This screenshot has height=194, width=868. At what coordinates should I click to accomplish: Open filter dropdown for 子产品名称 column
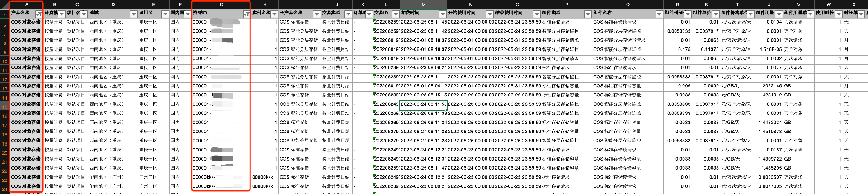tap(316, 14)
